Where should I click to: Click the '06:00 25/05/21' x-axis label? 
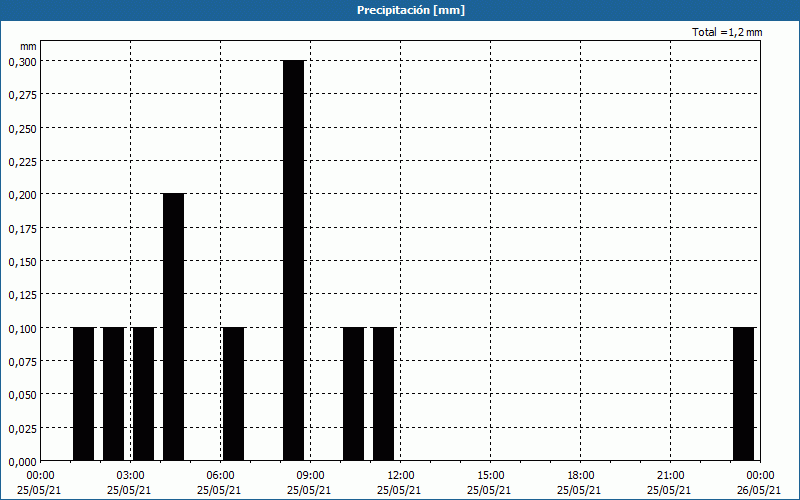(219, 483)
